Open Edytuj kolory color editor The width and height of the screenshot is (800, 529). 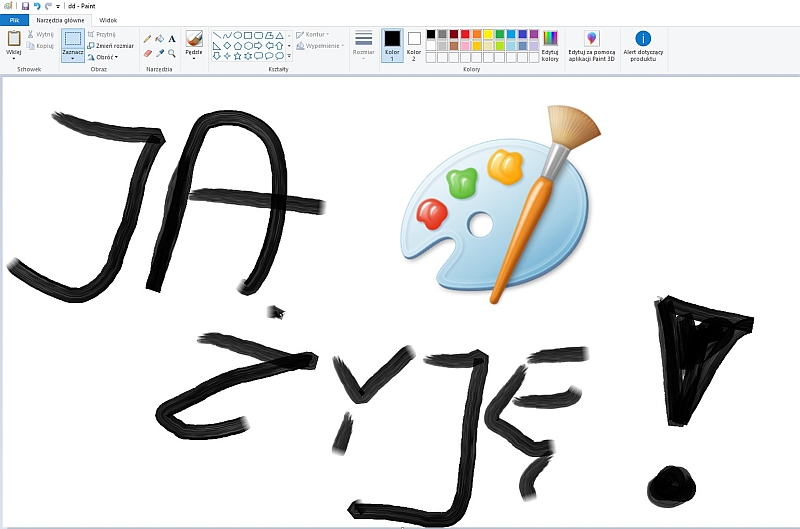[550, 46]
